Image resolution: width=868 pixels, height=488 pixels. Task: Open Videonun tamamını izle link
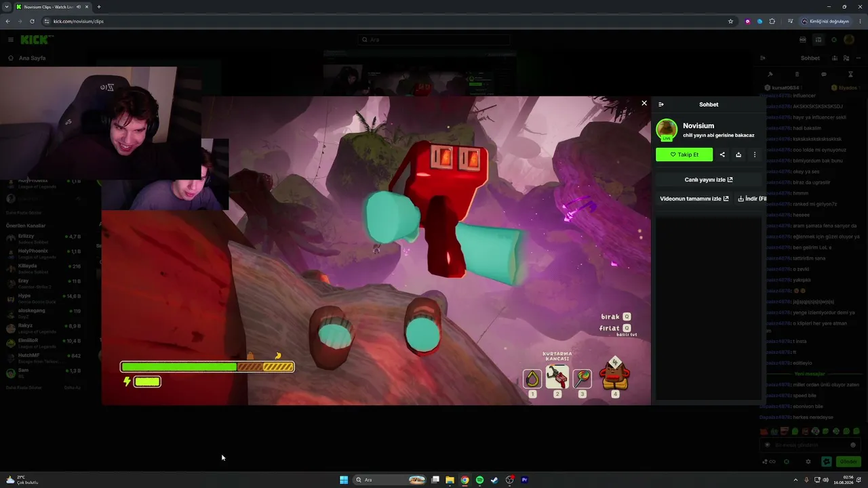click(x=694, y=199)
